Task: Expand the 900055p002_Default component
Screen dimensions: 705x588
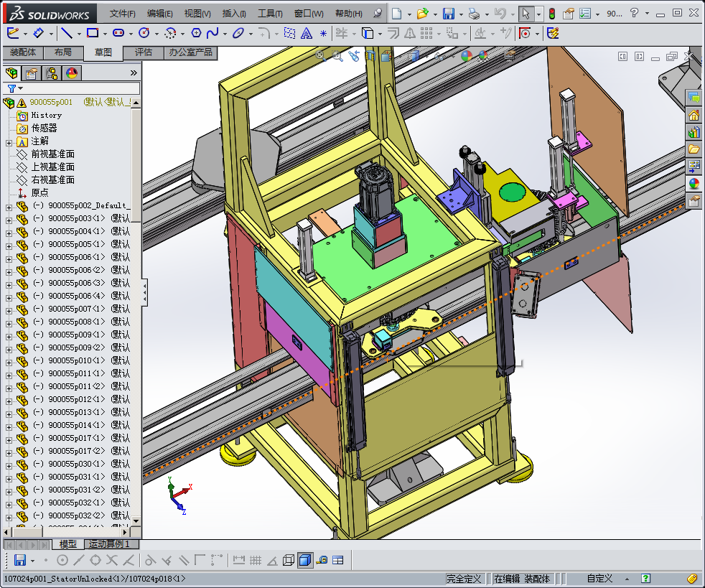Action: [x=9, y=207]
